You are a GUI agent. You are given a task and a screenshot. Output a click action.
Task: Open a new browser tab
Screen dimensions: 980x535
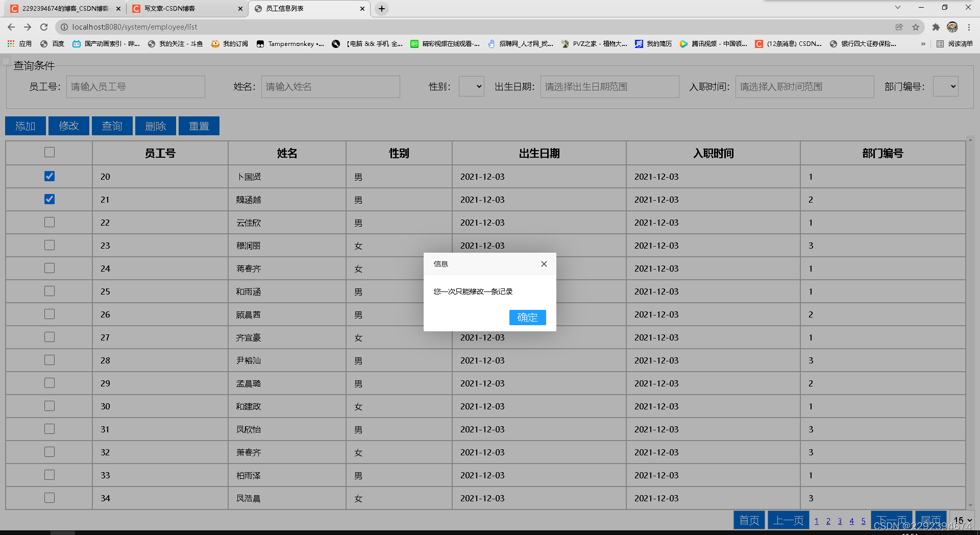(382, 9)
